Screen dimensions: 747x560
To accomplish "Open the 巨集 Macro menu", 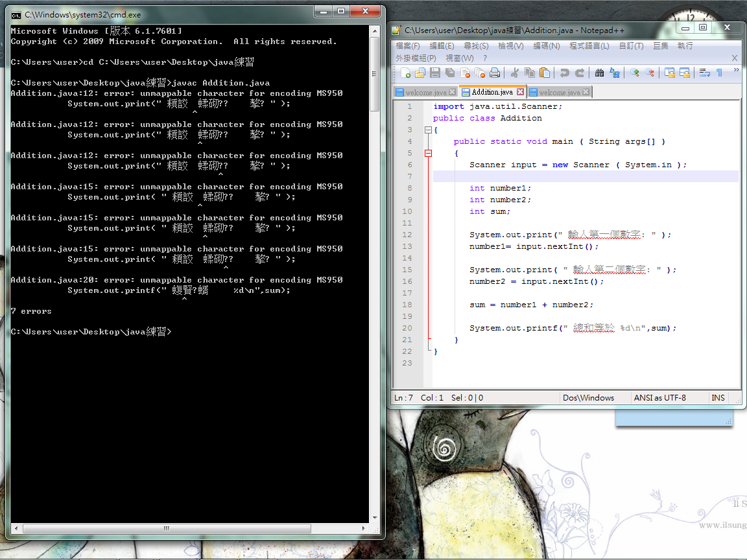I will pyautogui.click(x=660, y=46).
